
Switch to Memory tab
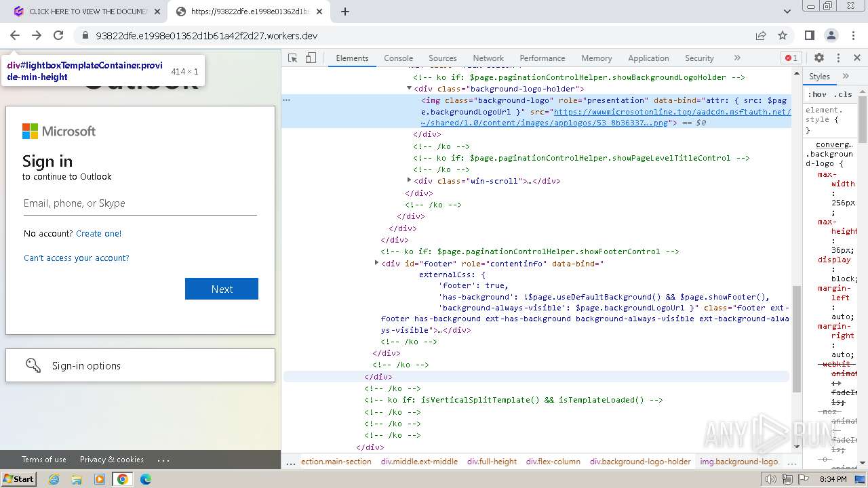596,58
